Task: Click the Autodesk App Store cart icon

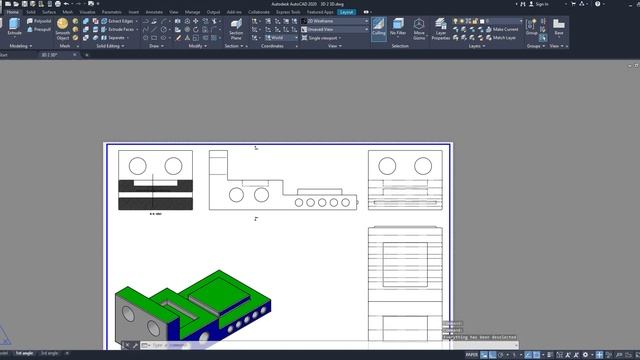Action: 573,4
